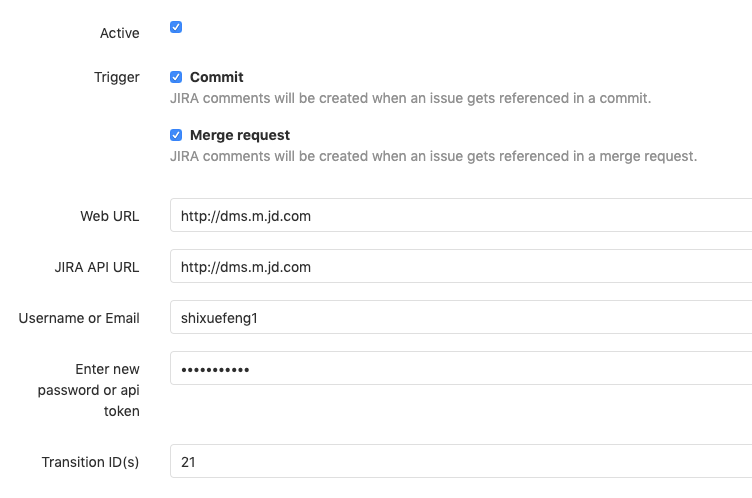Click help text about merge request references
Screen dimensions: 752x498
[433, 156]
